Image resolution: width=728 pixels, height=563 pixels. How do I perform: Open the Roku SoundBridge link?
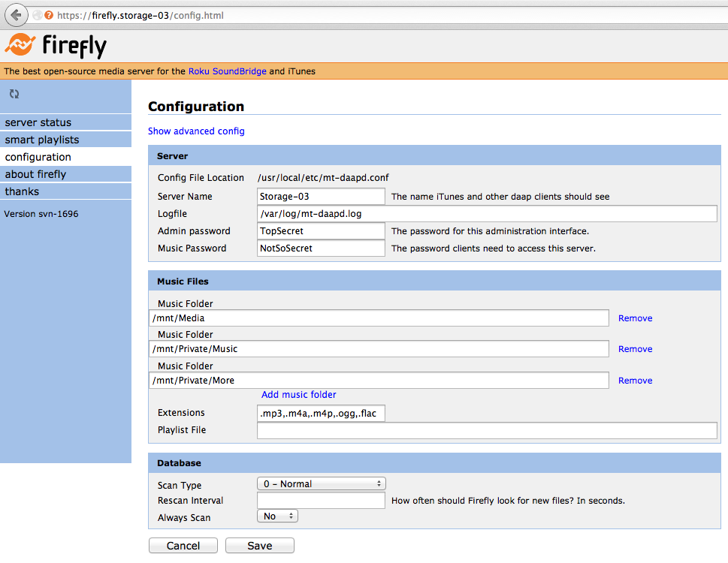pos(227,71)
